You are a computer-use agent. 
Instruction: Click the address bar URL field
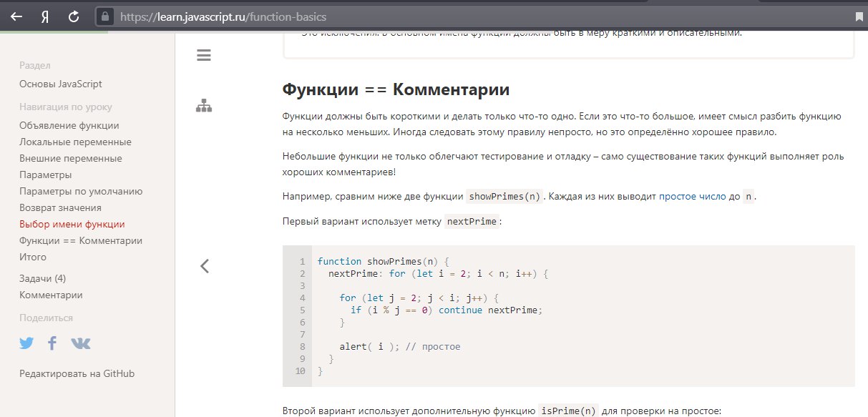[429, 16]
